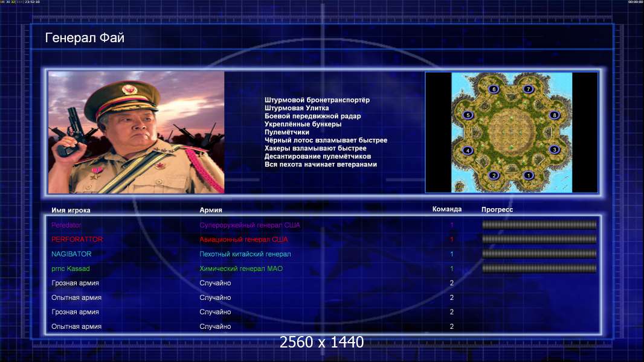The width and height of the screenshot is (644, 362).
Task: Select player name 'Peredator'
Action: pos(66,225)
